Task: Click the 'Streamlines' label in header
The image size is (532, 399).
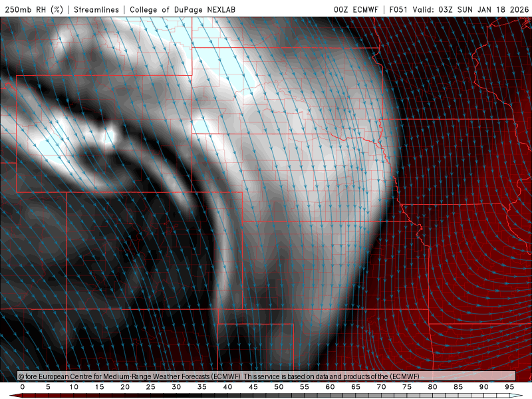Action: [x=96, y=9]
